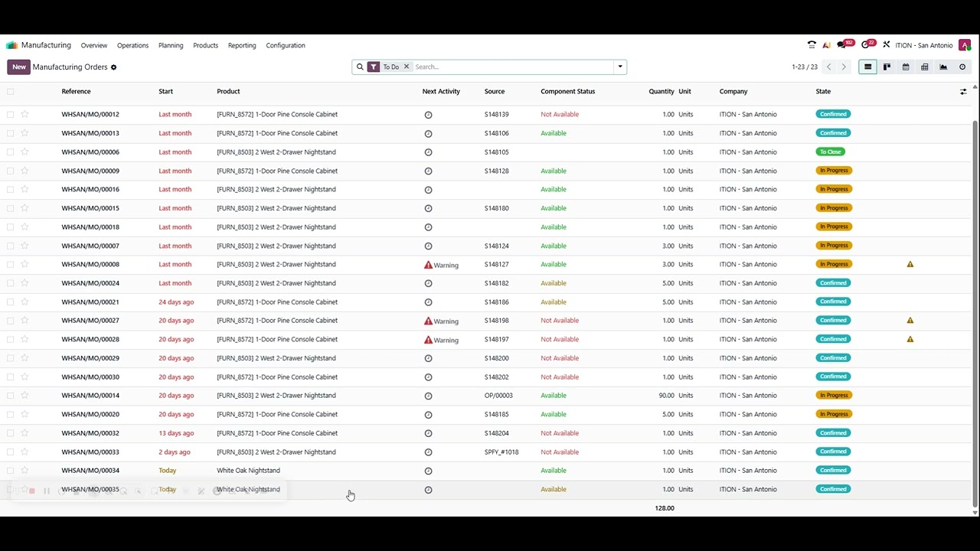Tick the checkbox for WHSAN/MO/00034
This screenshot has width=980, height=551.
click(10, 471)
